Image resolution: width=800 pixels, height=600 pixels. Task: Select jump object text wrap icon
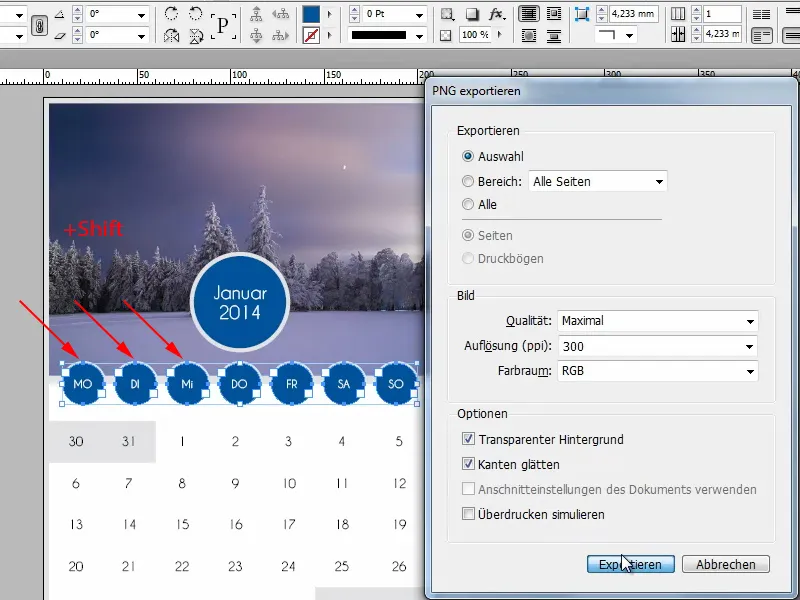pos(554,35)
